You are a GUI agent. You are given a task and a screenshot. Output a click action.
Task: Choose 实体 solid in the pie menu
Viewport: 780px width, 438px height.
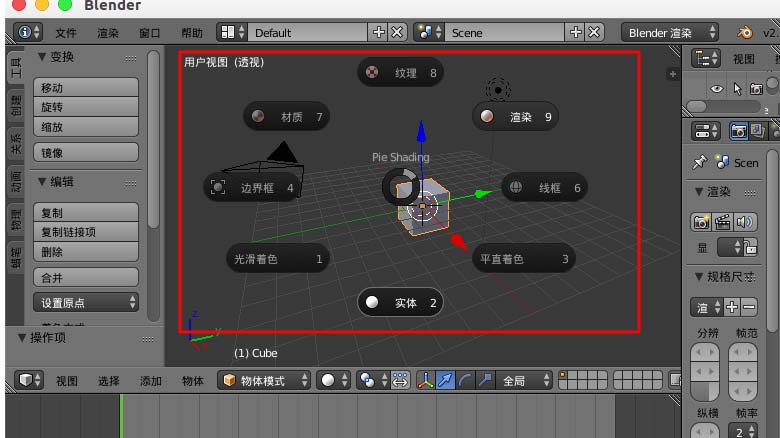point(400,303)
